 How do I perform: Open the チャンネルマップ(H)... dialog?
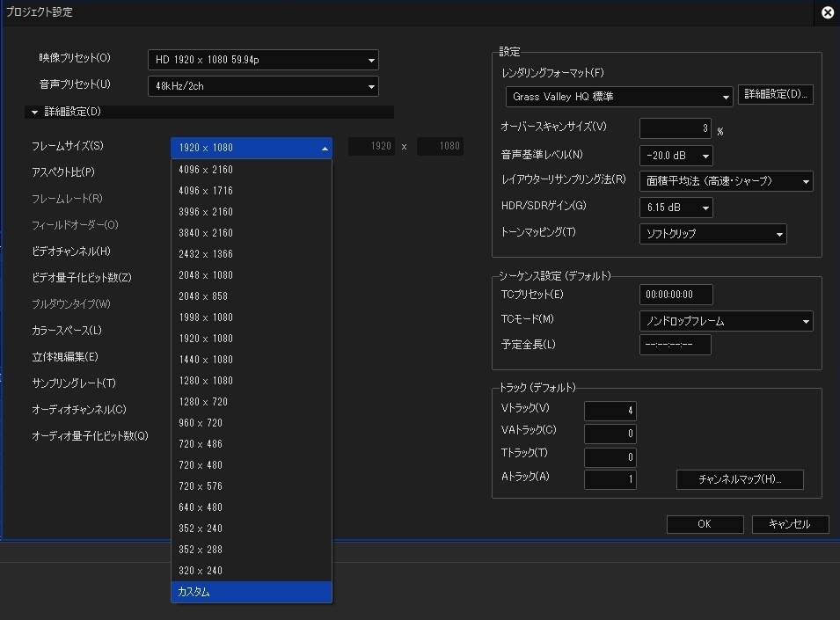pyautogui.click(x=739, y=479)
